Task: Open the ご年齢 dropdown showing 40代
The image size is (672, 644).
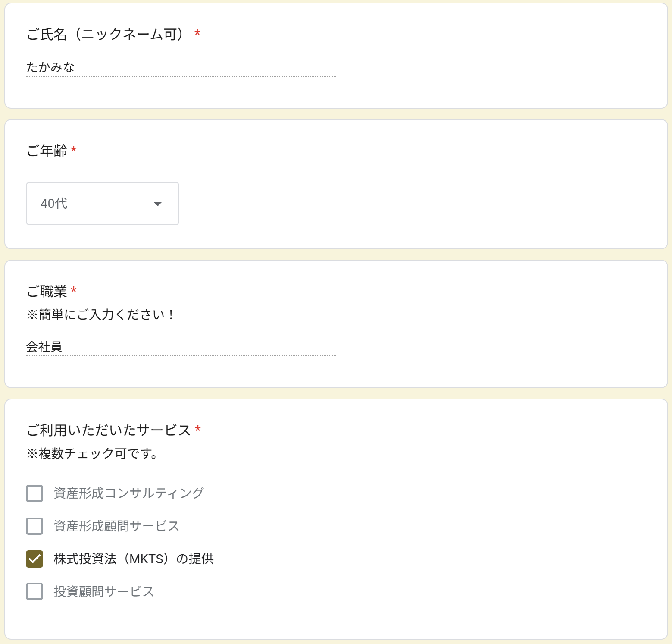Action: pyautogui.click(x=102, y=204)
